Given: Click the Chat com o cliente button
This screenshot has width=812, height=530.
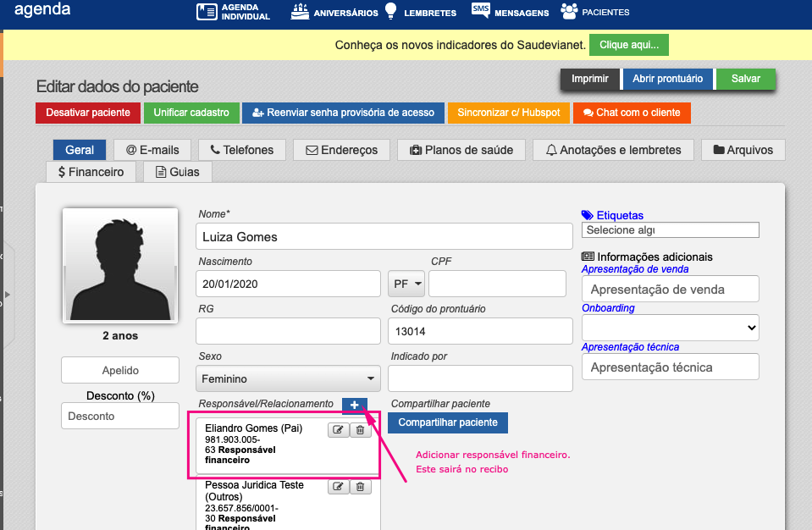Looking at the screenshot, I should (632, 113).
